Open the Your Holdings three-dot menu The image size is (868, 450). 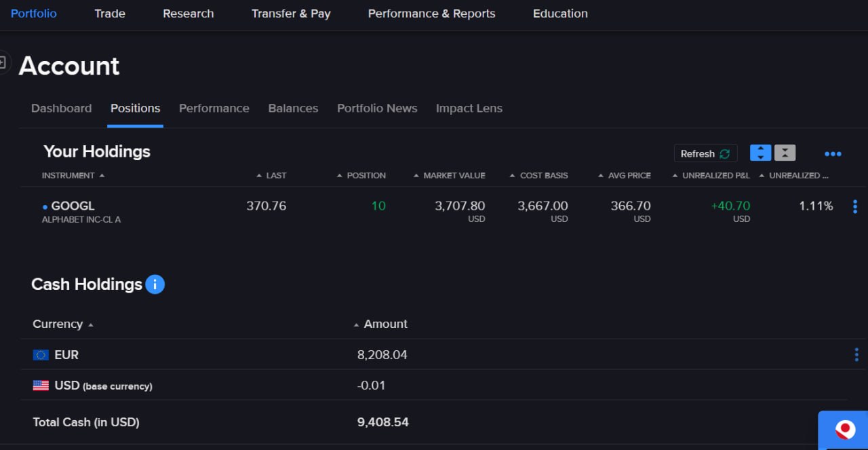coord(833,154)
